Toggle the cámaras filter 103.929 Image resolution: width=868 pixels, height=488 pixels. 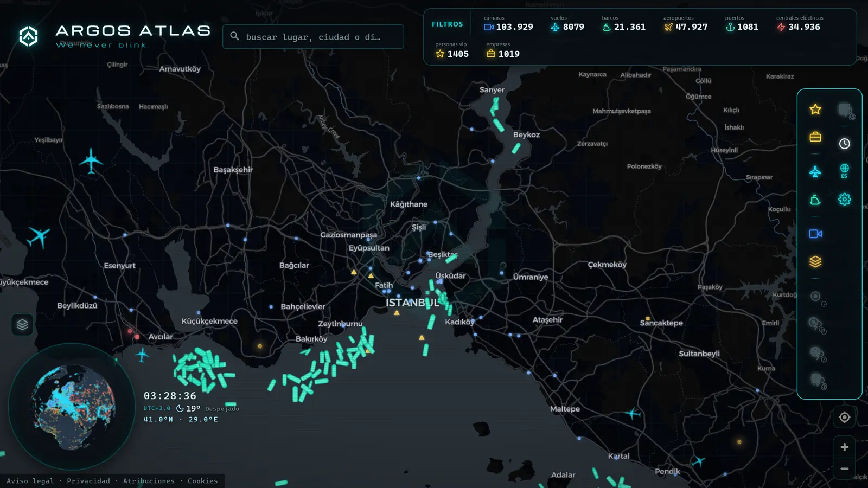pyautogui.click(x=508, y=23)
